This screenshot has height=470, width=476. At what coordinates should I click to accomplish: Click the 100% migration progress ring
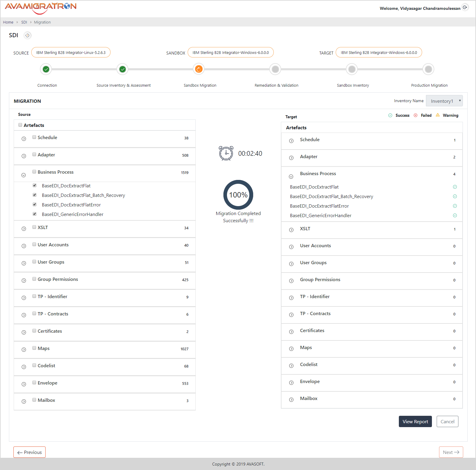(238, 195)
